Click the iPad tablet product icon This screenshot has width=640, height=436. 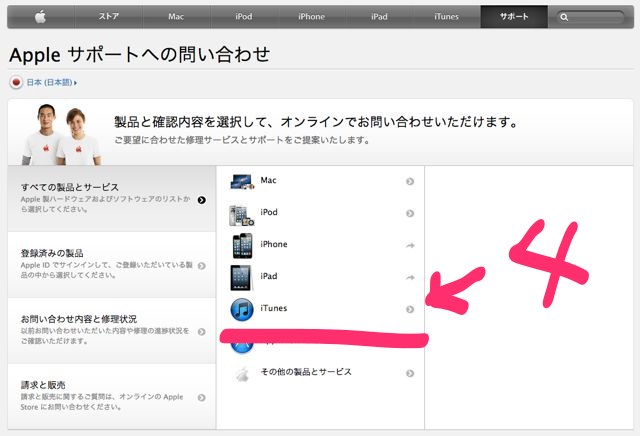(240, 278)
